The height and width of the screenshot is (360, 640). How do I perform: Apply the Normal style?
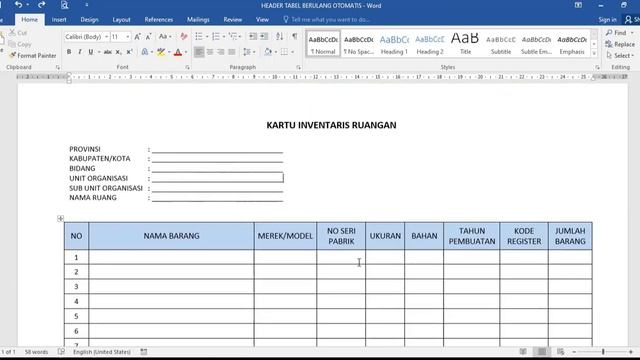(x=323, y=44)
